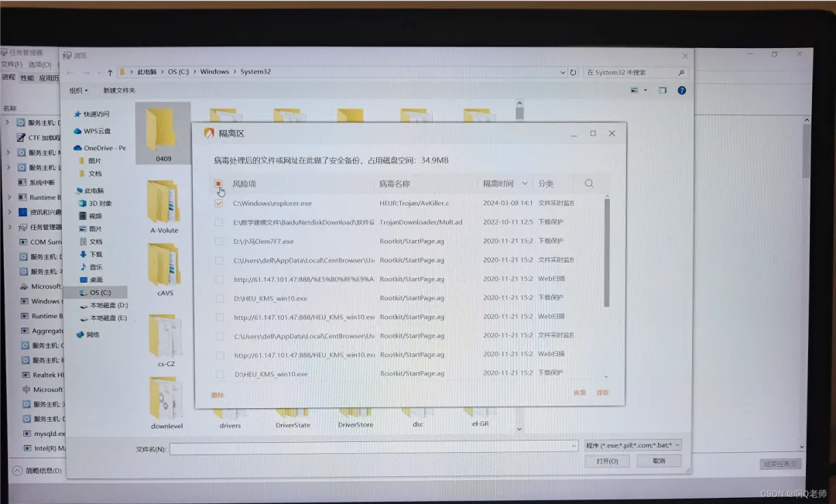
Task: Toggle the select-all checkbox above the risk list
Action: [218, 183]
